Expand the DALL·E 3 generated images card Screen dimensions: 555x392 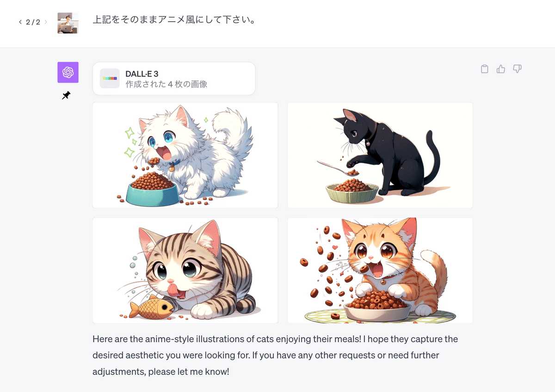(x=174, y=79)
